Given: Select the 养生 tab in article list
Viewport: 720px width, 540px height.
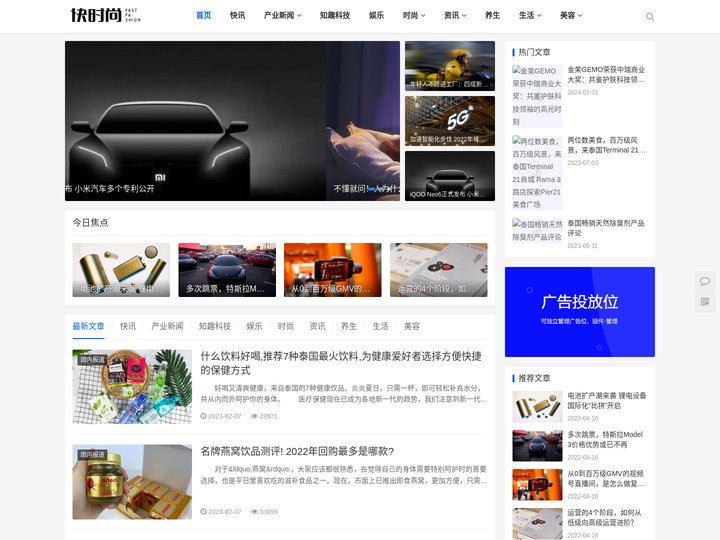Looking at the screenshot, I should click(x=349, y=326).
